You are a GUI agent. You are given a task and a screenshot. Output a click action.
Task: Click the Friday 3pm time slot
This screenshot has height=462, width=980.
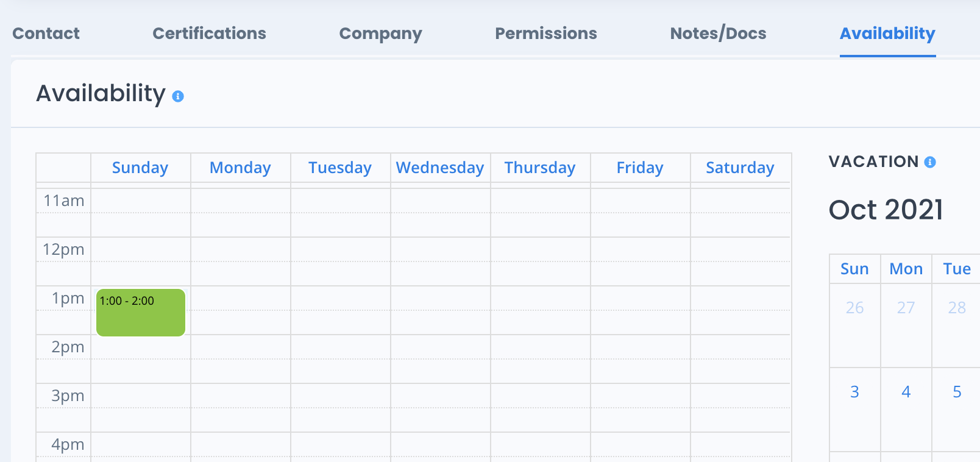640,396
